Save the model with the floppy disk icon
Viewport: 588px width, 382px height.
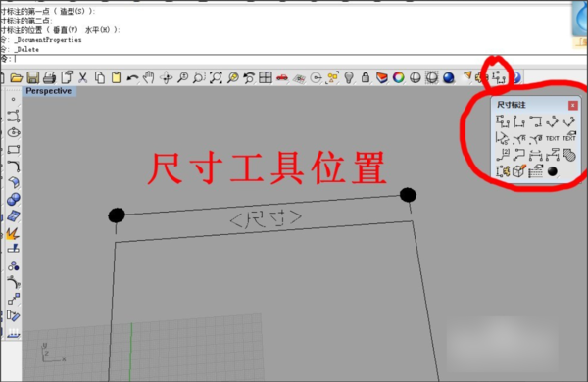pos(33,78)
